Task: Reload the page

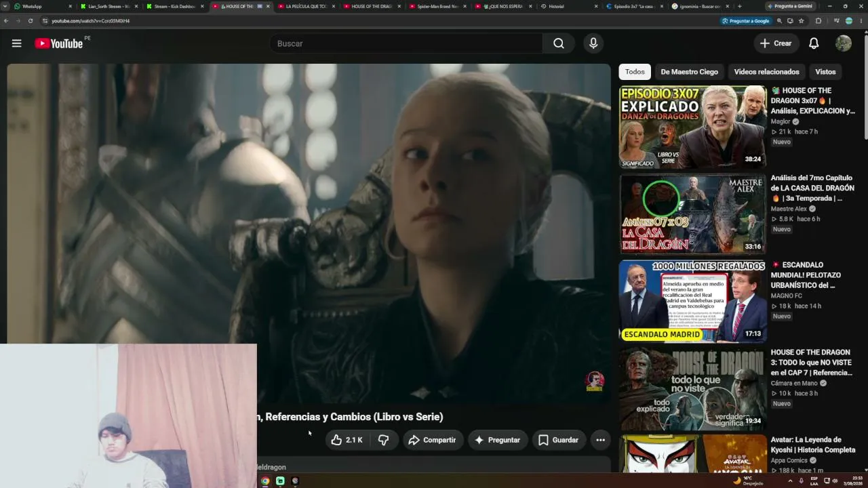Action: point(31,21)
